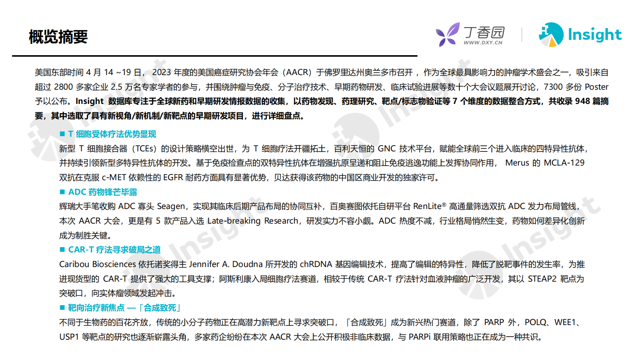Click the text 辉瑞大手笔收购 ADC 寡头 Seagen
The height and width of the screenshot is (362, 644).
pyautogui.click(x=122, y=206)
